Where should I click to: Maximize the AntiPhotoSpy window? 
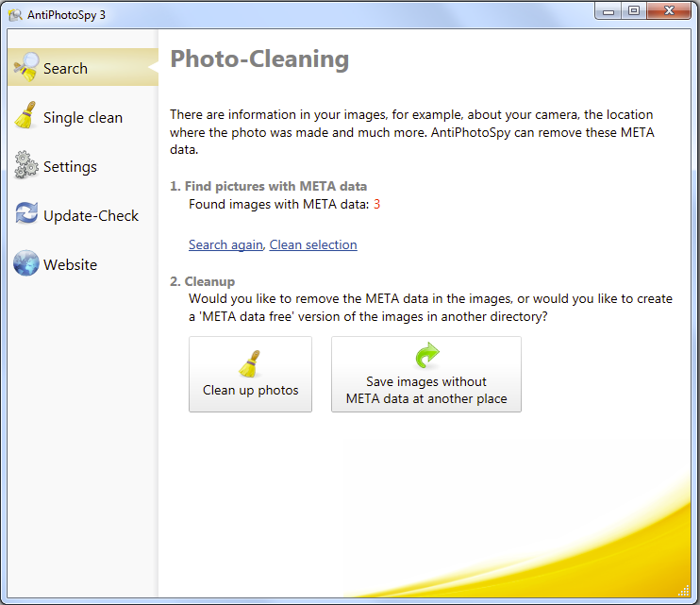633,11
